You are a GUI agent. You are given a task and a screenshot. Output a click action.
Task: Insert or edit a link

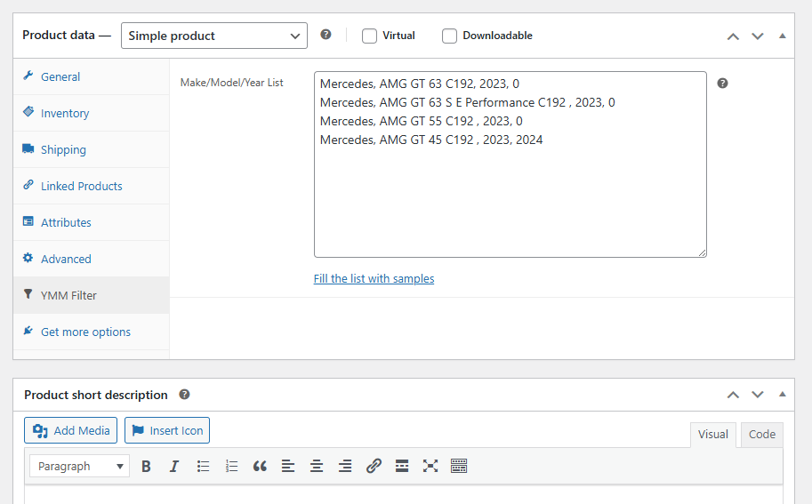(374, 467)
